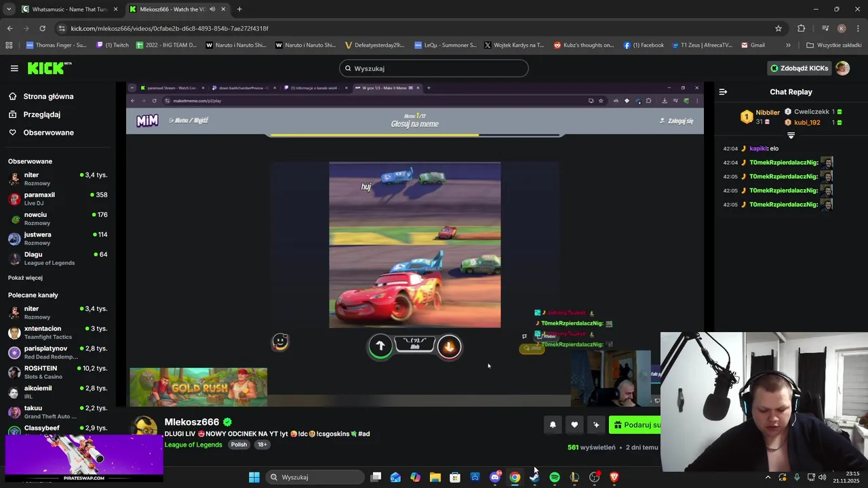Open the Wszystkie zakładki folder
This screenshot has height=488, width=868.
[834, 45]
